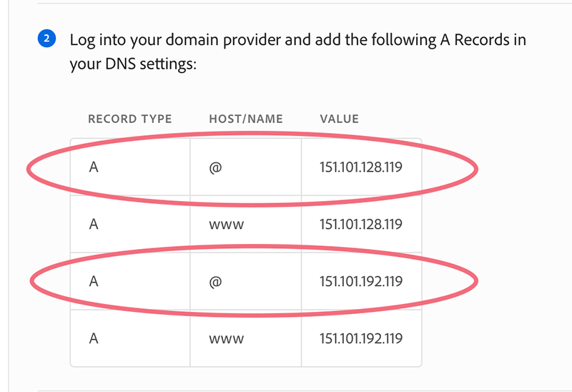Image resolution: width=572 pixels, height=392 pixels.
Task: Click the RECORD TYPE column header
Action: (x=129, y=119)
